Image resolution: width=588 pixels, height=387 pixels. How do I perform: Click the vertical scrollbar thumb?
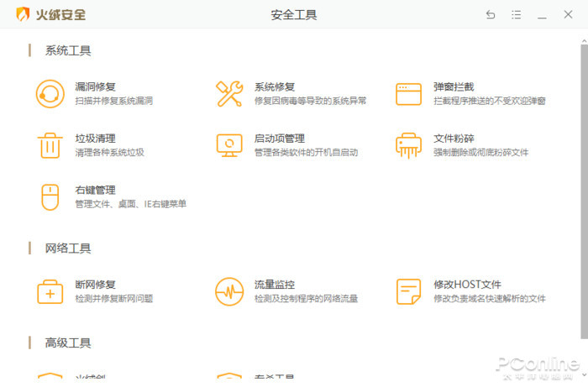click(585, 191)
